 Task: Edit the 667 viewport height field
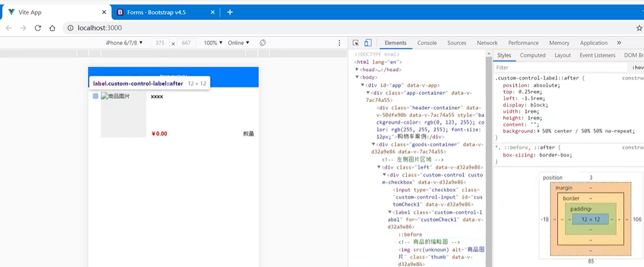pos(186,43)
